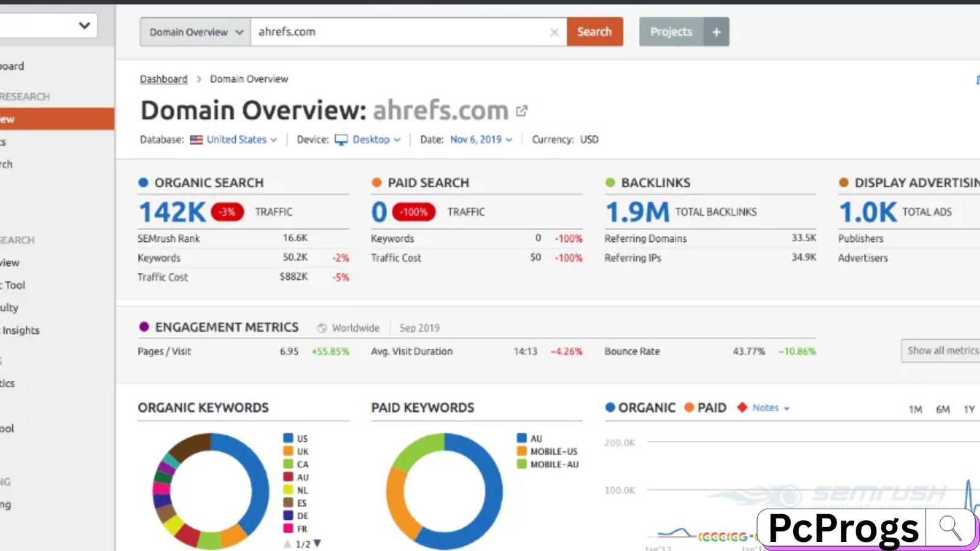This screenshot has width=980, height=551.
Task: Click the 142K organic traffic value
Action: click(x=172, y=212)
